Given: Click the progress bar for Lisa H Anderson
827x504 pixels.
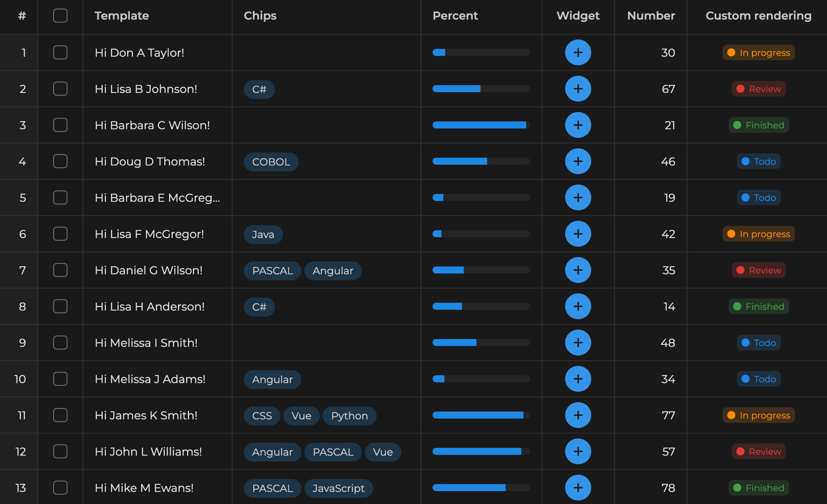Looking at the screenshot, I should tap(481, 306).
